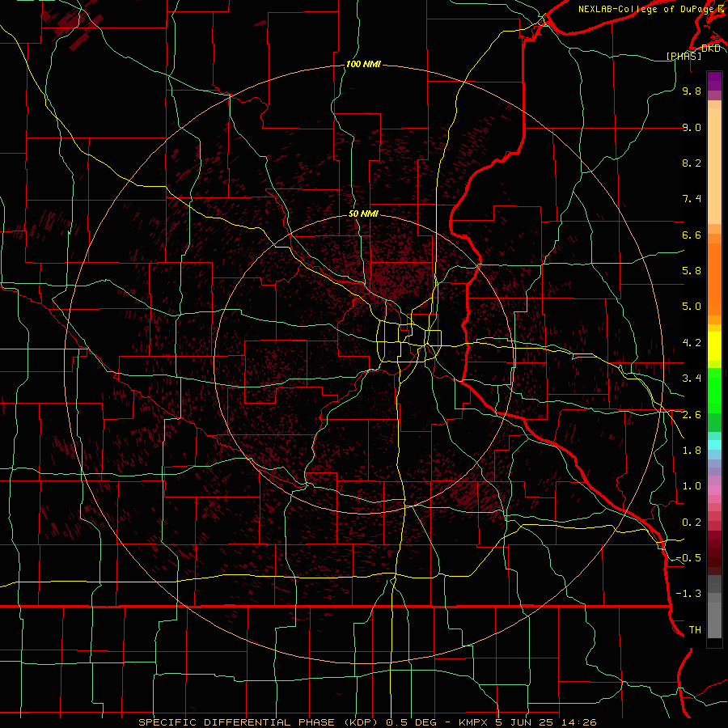Pick the bright green color bar segment

(x=714, y=390)
